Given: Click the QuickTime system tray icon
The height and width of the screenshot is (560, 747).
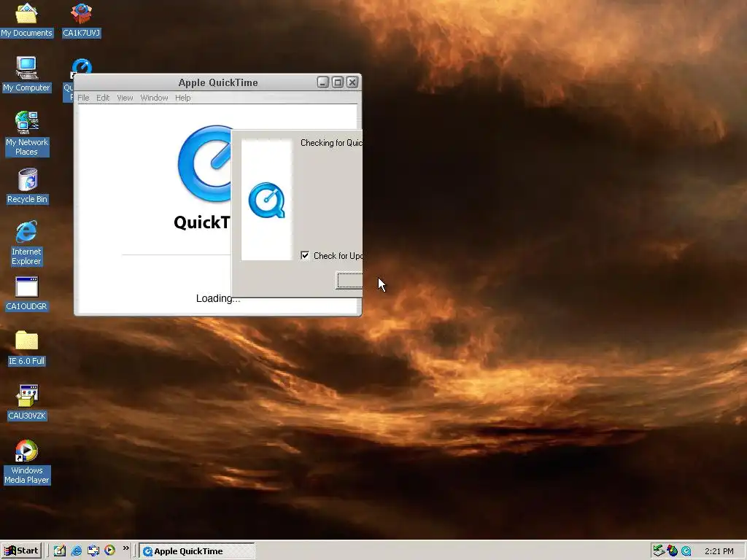Looking at the screenshot, I should tap(686, 551).
